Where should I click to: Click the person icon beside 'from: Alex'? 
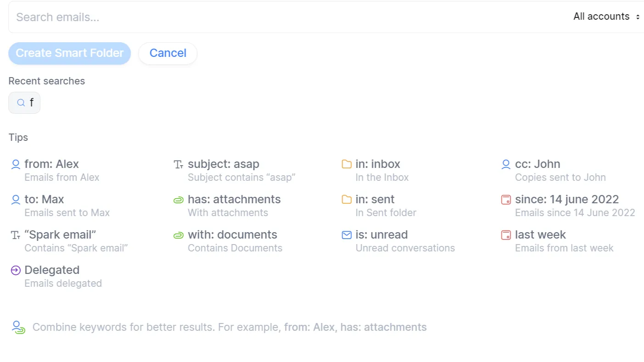click(x=15, y=164)
